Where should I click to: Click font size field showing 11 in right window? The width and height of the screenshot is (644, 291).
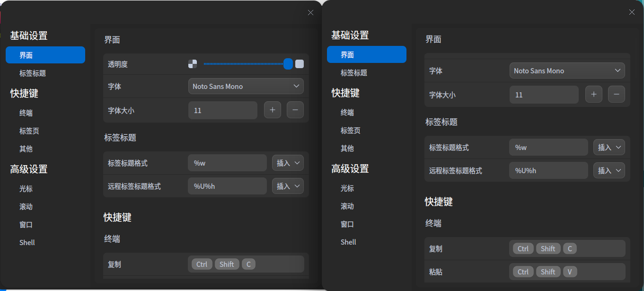coord(544,95)
